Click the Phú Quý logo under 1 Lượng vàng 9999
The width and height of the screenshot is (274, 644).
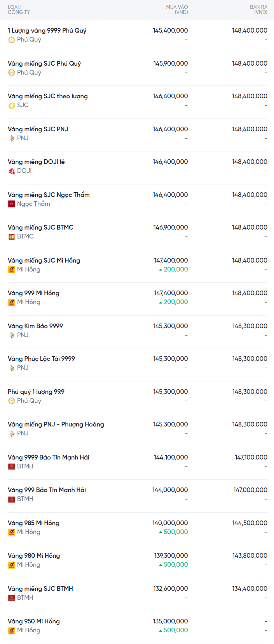pos(12,40)
